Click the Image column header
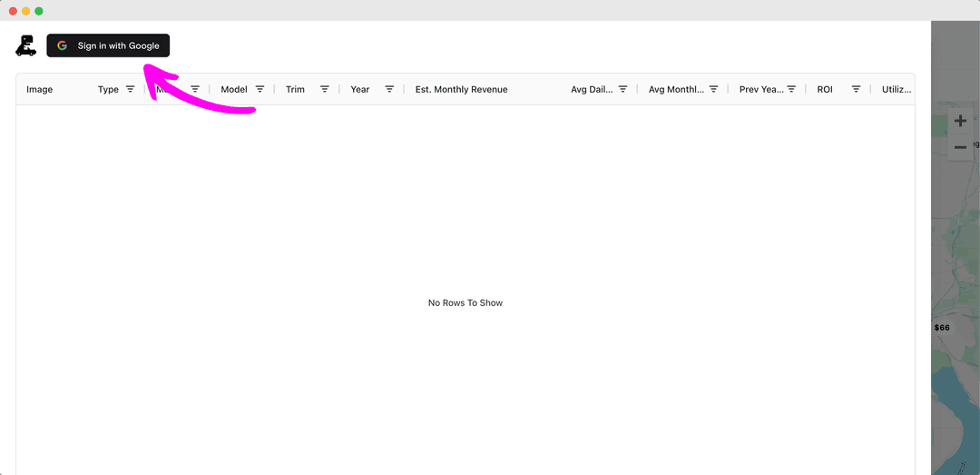This screenshot has width=980, height=475. [x=40, y=89]
